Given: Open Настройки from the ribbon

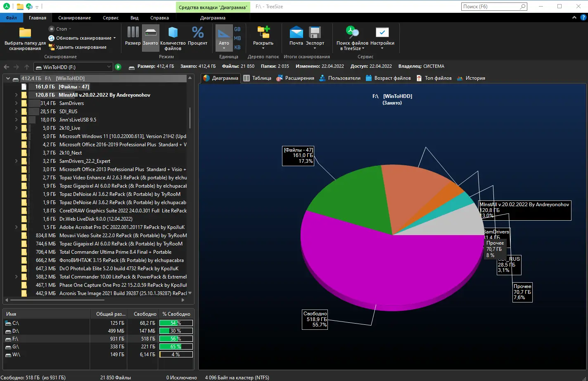Looking at the screenshot, I should 382,38.
